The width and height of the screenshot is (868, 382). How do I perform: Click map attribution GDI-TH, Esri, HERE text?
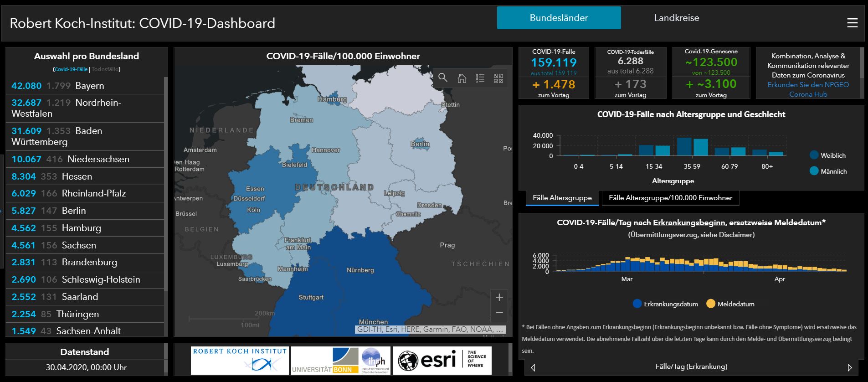[430, 329]
